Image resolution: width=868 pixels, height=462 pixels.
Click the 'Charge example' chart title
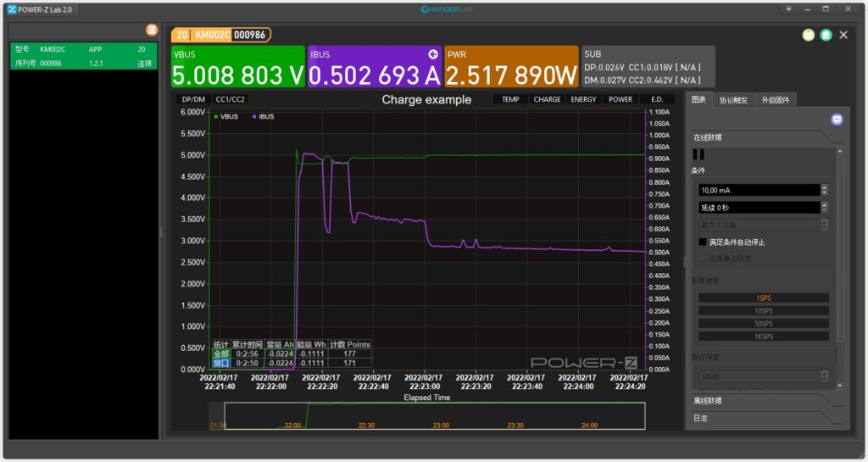[426, 99]
